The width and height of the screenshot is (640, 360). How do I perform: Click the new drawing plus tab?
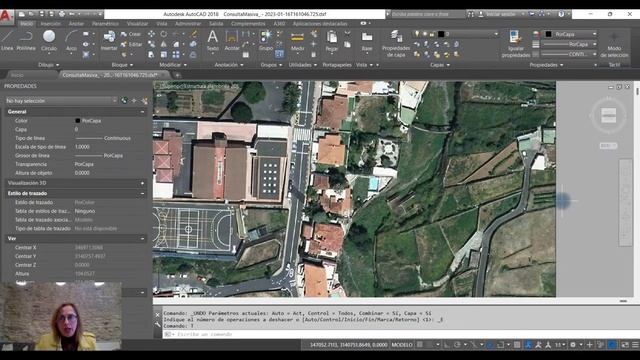pos(177,75)
